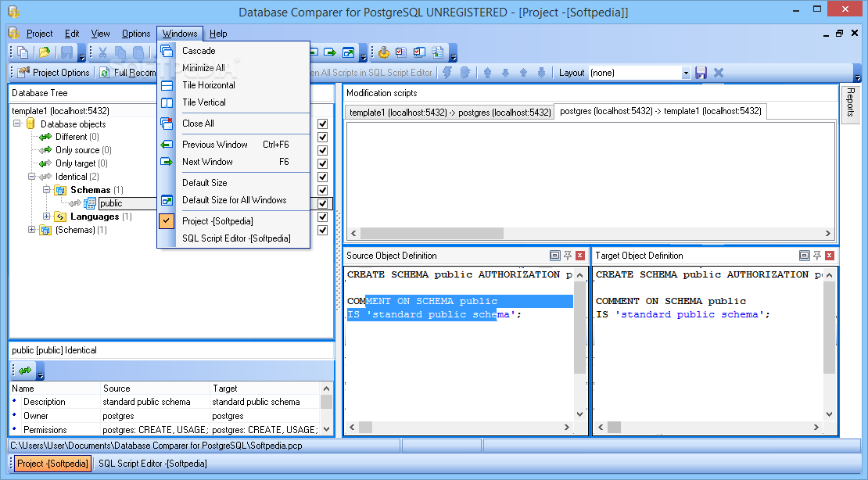Screen dimensions: 868x480
Task: Switch to Project -[Softpedia] bottom tab
Action: pyautogui.click(x=52, y=464)
